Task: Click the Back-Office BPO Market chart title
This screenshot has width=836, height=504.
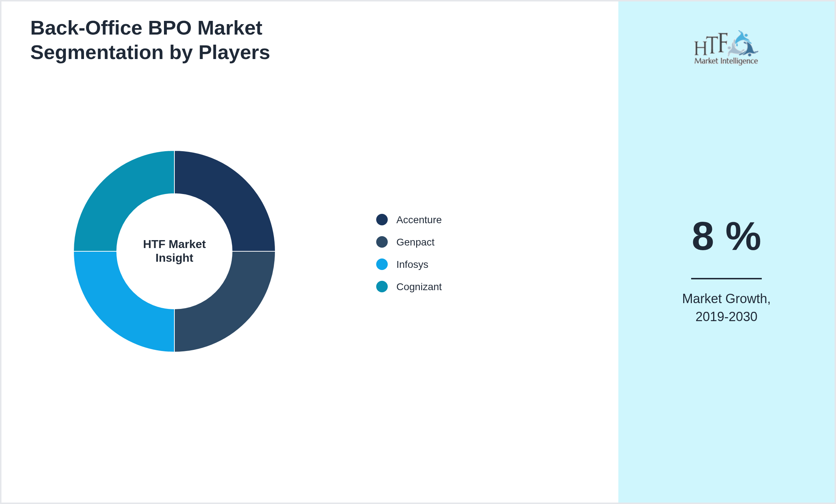Action: (x=150, y=40)
